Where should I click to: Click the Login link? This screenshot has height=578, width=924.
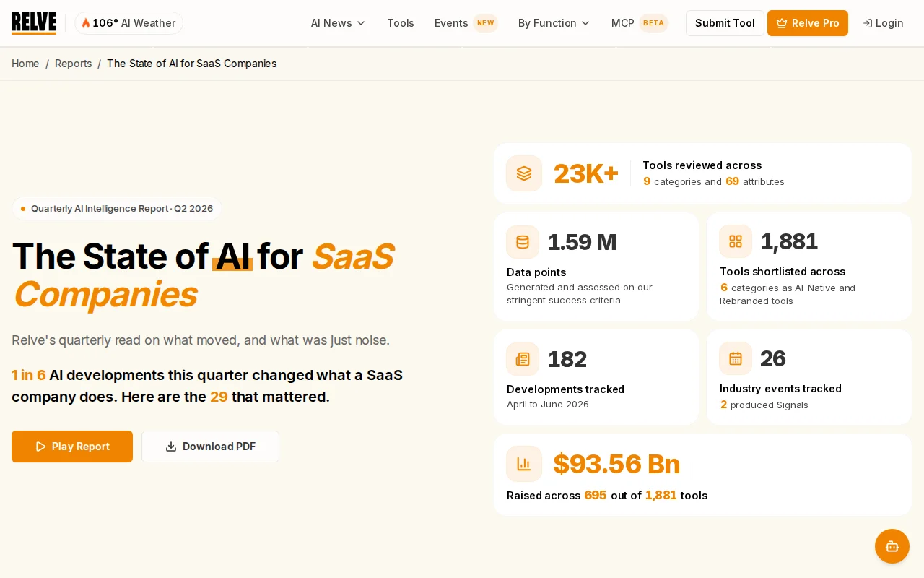[x=884, y=23]
